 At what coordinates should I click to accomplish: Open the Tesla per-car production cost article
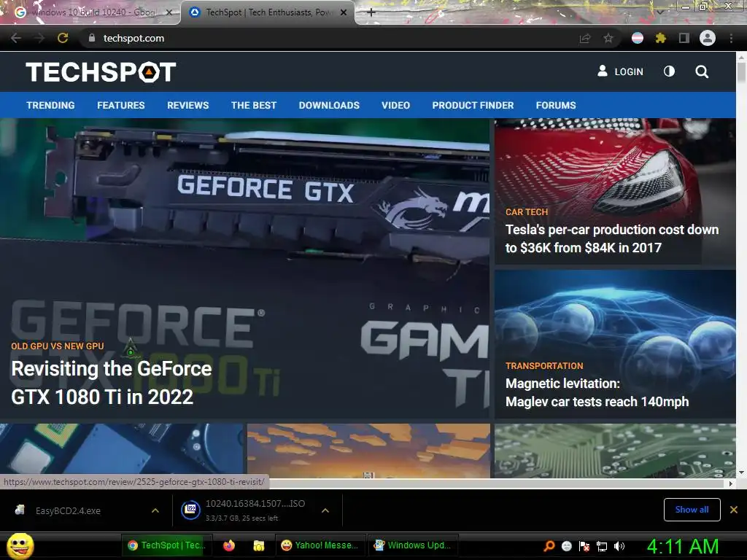[x=612, y=238]
